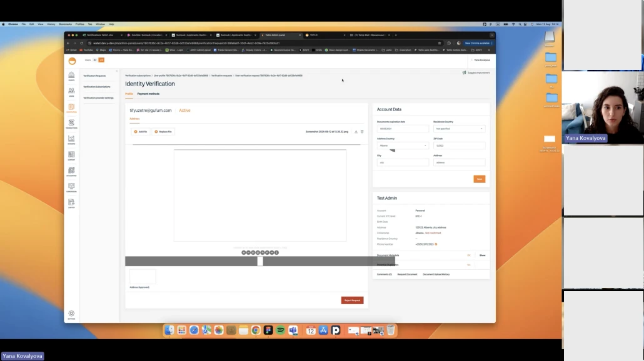Click New Chrome available update button
The height and width of the screenshot is (361, 644).
[478, 43]
